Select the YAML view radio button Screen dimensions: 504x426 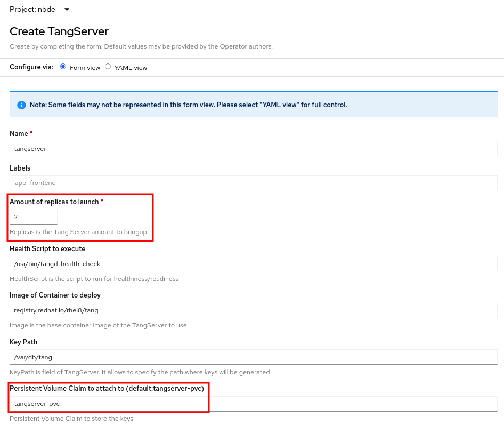108,66
